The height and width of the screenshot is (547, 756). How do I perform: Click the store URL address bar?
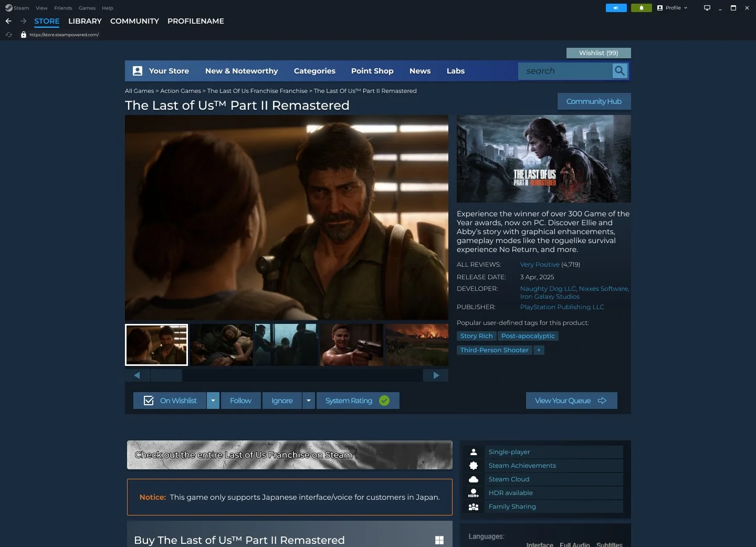64,35
